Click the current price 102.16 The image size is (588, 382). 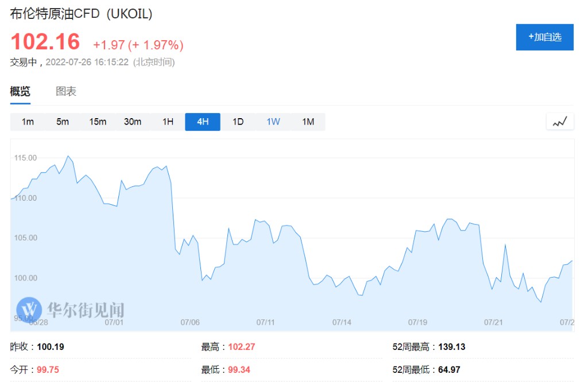[x=45, y=42]
